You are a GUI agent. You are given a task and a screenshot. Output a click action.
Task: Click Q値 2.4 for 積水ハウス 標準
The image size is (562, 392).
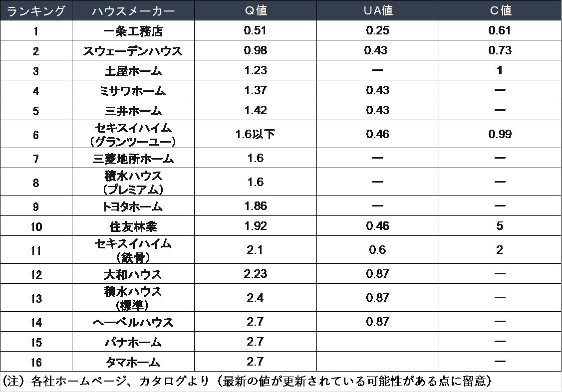tap(255, 298)
